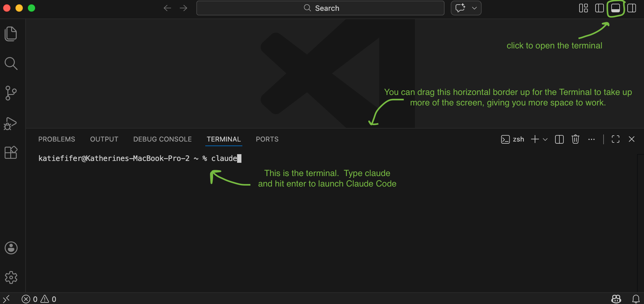Open the Extensions view
644x304 pixels.
tap(11, 152)
